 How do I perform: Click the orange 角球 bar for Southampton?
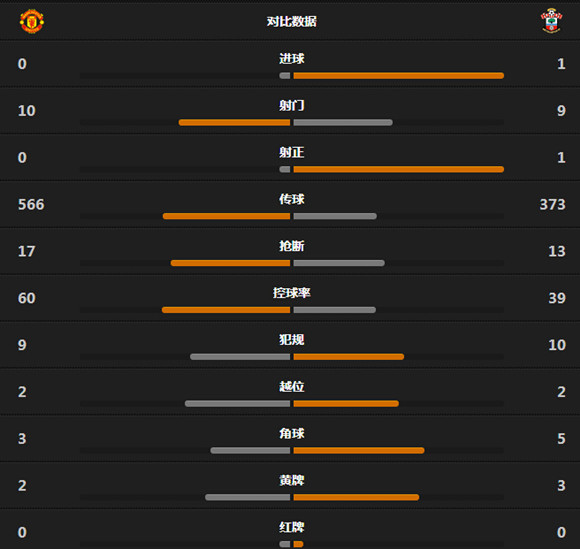pos(359,451)
